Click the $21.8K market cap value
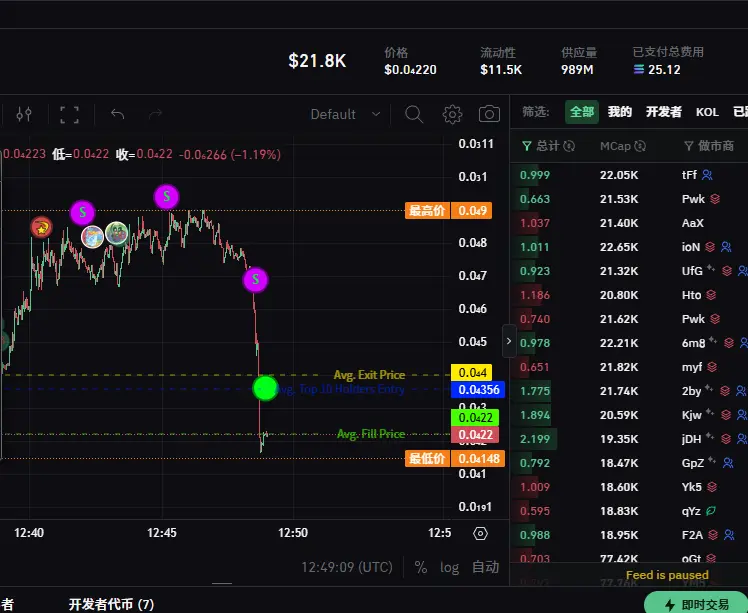This screenshot has width=748, height=613. pos(317,61)
